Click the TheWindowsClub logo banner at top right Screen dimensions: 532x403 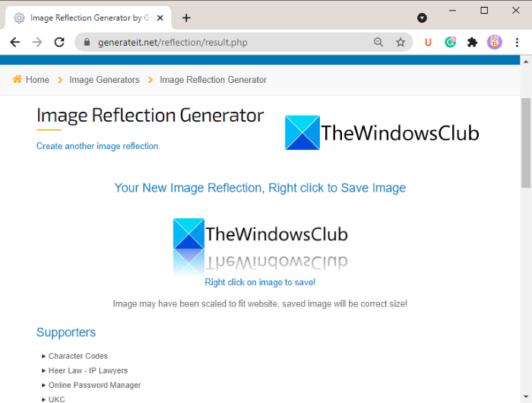[382, 133]
